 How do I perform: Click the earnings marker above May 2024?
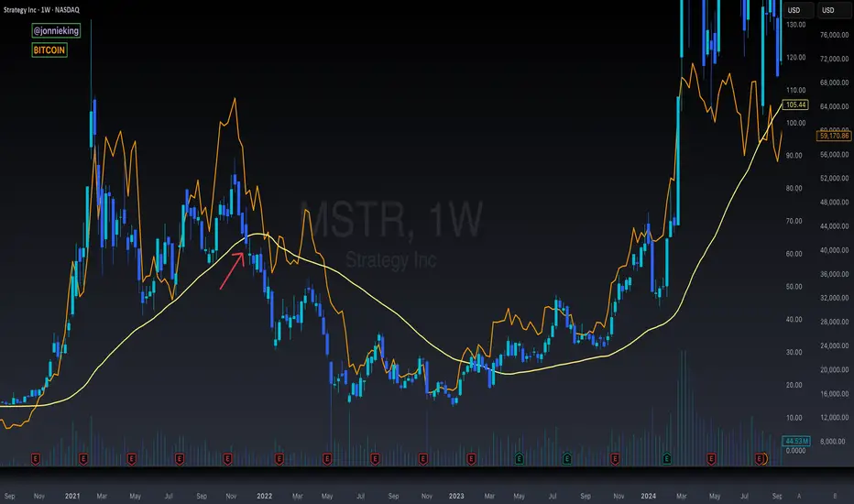pyautogui.click(x=711, y=459)
